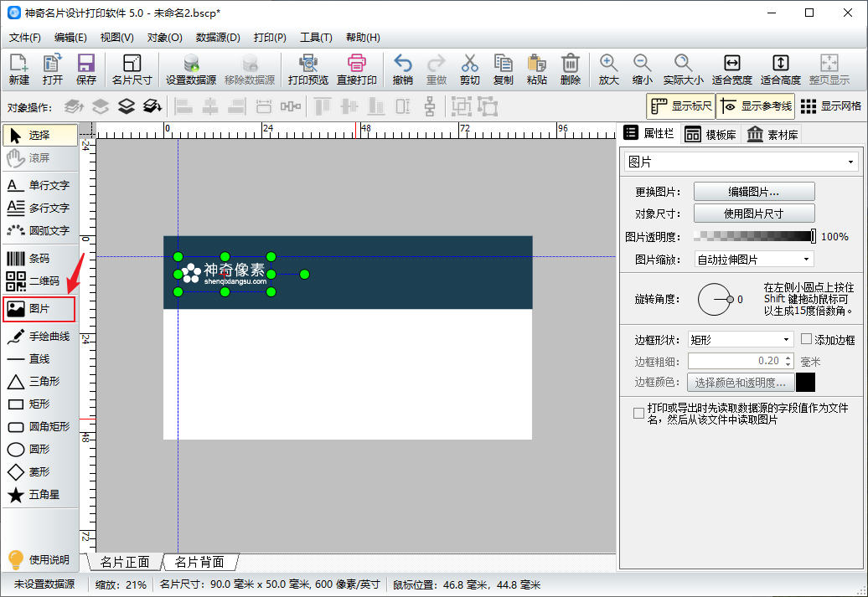Screen dimensions: 868x597
Task: Open 设置数据源 data source settings
Action: [191, 69]
